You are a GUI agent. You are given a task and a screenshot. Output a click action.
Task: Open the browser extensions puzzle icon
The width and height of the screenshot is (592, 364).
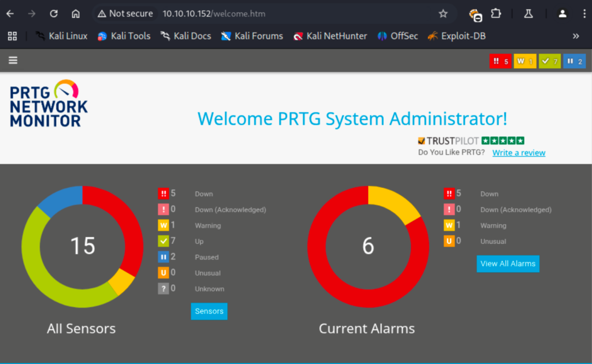tap(495, 14)
